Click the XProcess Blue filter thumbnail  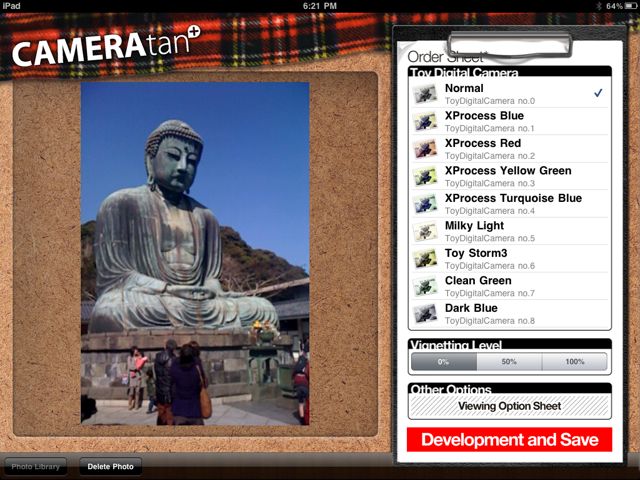tap(425, 121)
